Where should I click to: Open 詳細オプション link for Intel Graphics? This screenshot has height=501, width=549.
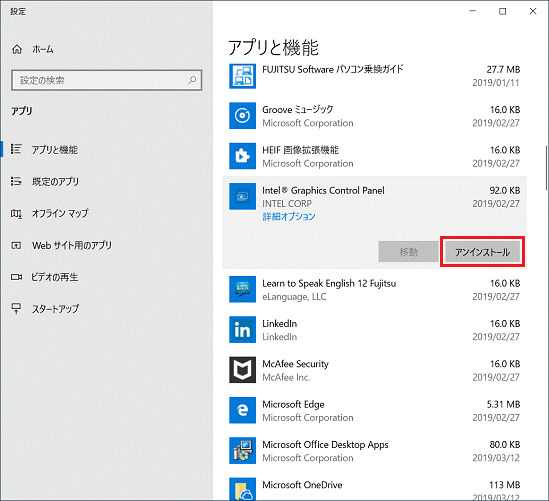289,217
